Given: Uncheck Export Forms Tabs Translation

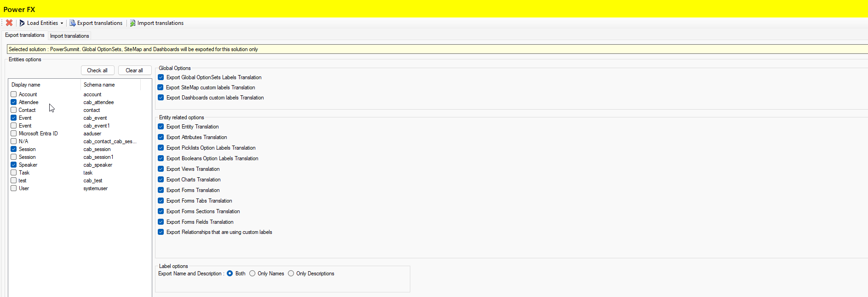Looking at the screenshot, I should point(161,201).
